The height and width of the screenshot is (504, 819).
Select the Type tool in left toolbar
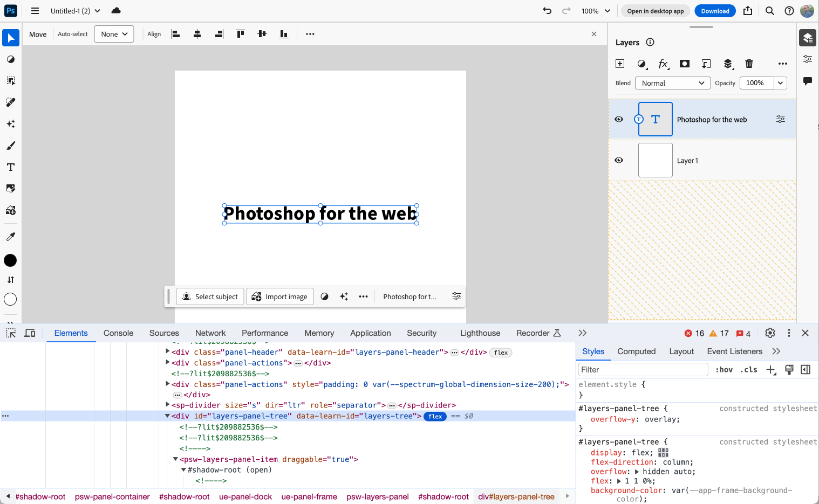(x=11, y=167)
